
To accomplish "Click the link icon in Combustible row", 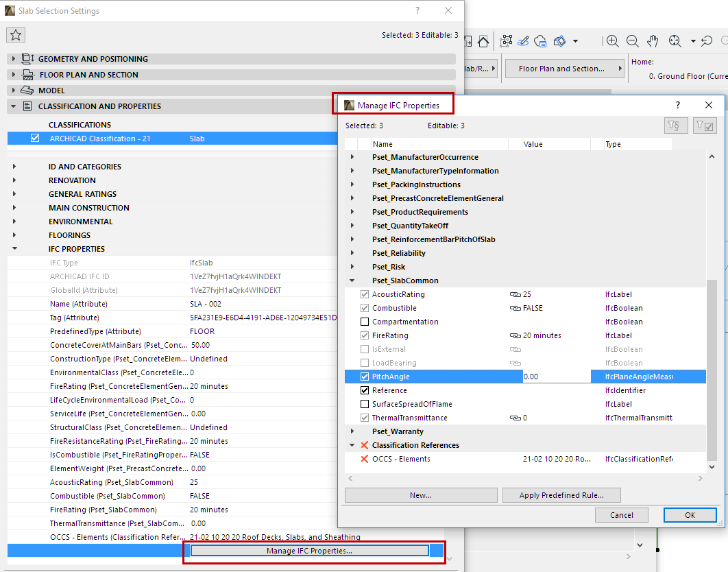I will click(x=515, y=308).
